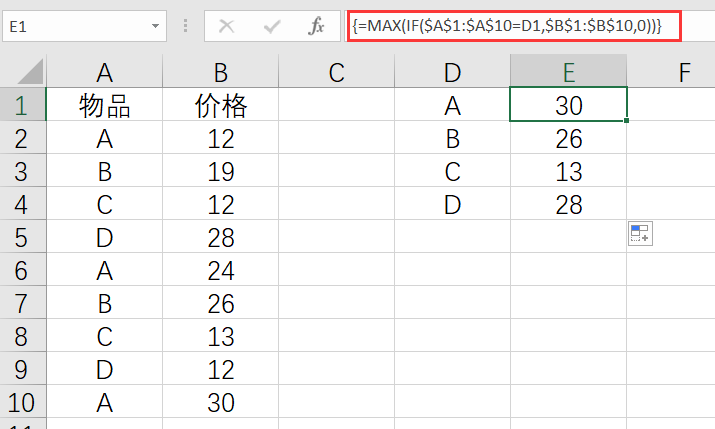
Task: Select cell B9 with value 12
Action: pyautogui.click(x=221, y=368)
